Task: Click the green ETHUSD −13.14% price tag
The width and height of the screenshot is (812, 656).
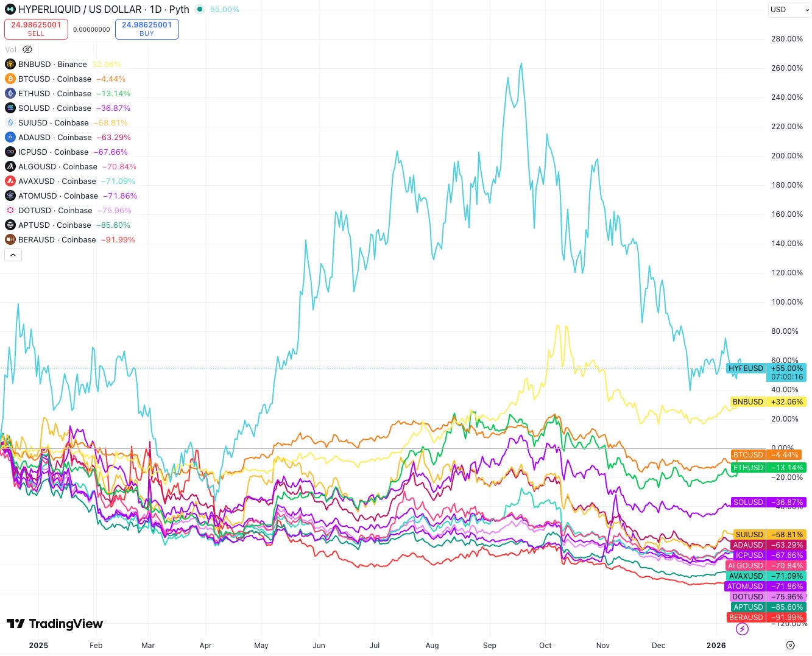Action: 768,468
